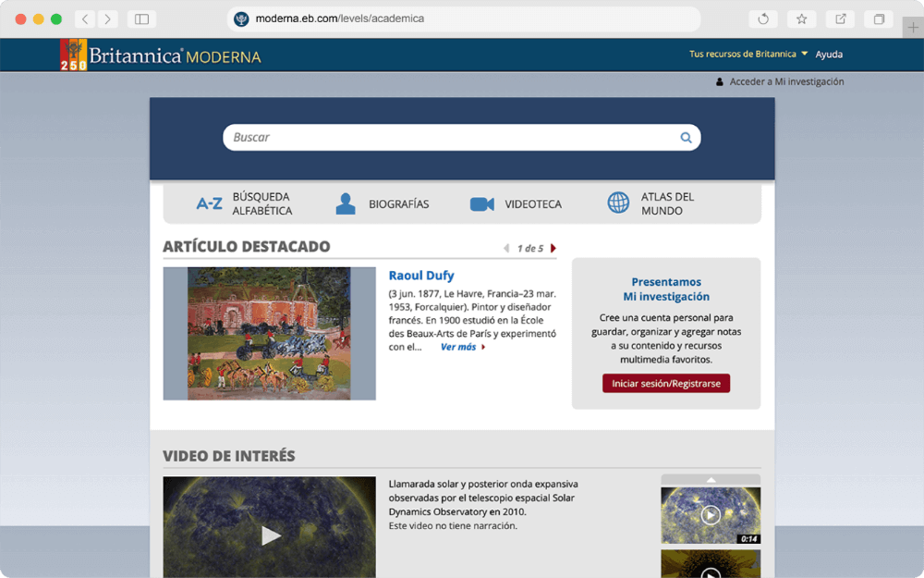This screenshot has width=924, height=578.
Task: Click the Videoteca camera icon
Action: pos(482,204)
